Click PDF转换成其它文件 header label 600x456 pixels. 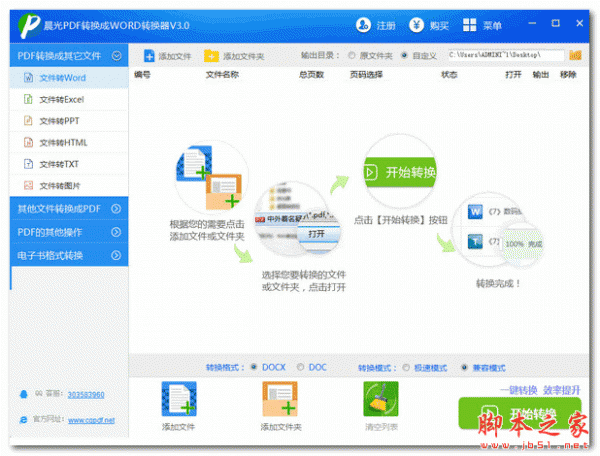pyautogui.click(x=59, y=56)
